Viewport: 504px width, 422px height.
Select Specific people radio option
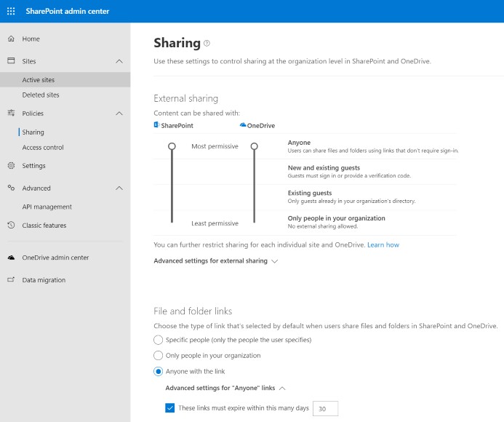pos(158,340)
